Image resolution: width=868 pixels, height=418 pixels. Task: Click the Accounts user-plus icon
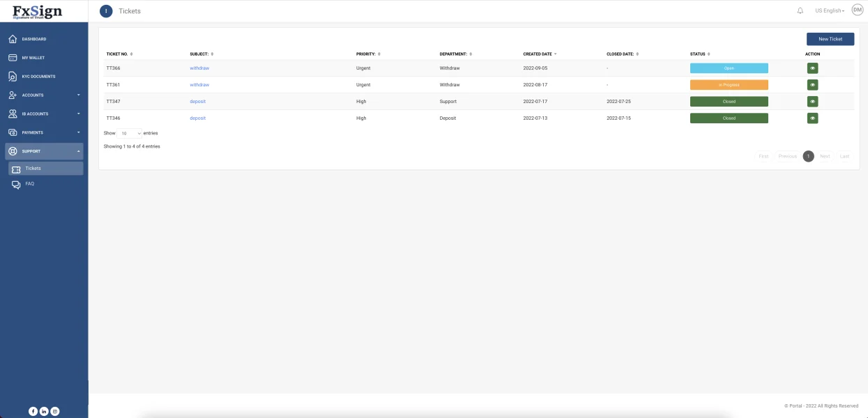coord(13,95)
